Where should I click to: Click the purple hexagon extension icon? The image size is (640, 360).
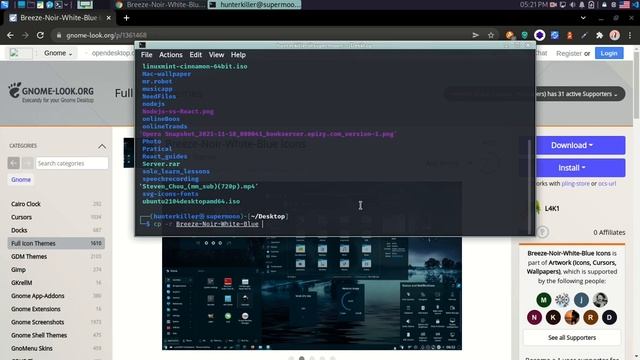pos(539,36)
